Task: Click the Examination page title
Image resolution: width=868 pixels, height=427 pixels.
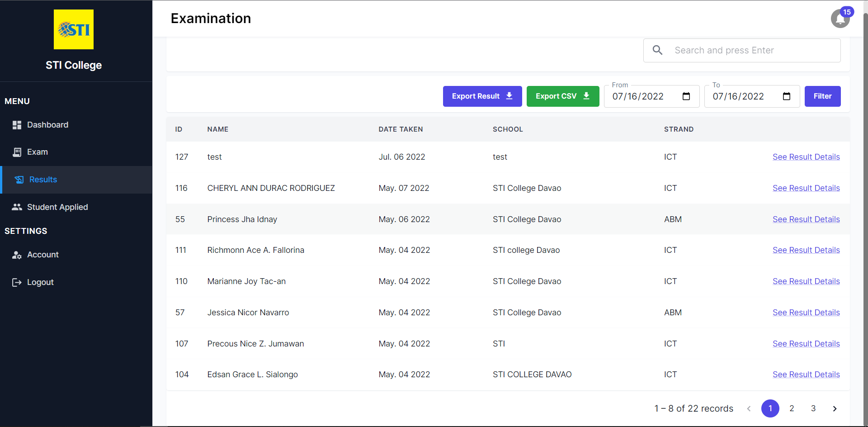Action: pos(211,19)
